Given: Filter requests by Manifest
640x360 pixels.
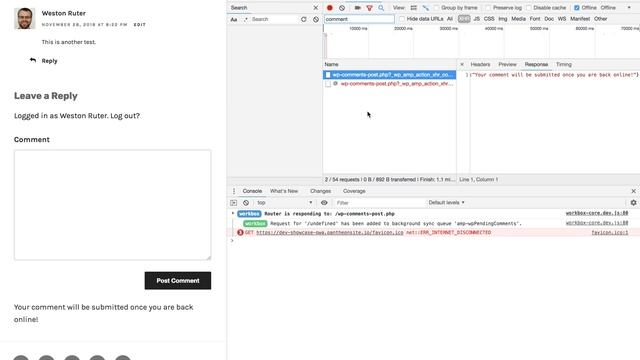Looking at the screenshot, I should pyautogui.click(x=580, y=19).
